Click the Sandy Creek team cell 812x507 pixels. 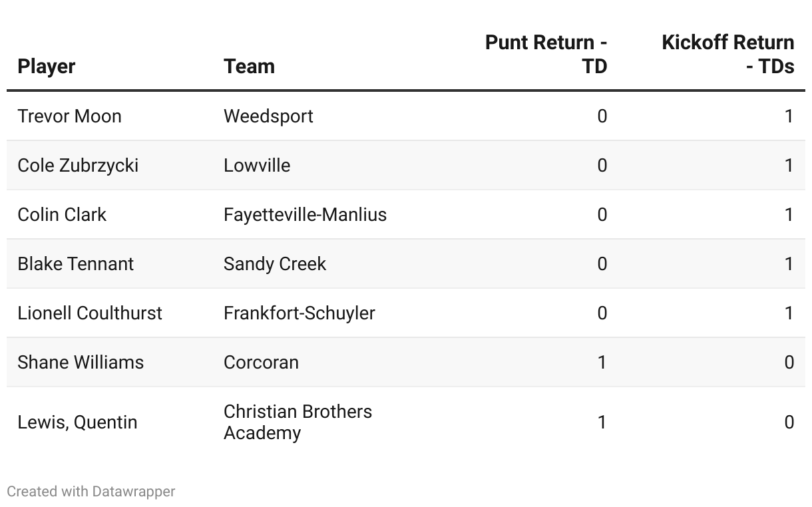(275, 263)
